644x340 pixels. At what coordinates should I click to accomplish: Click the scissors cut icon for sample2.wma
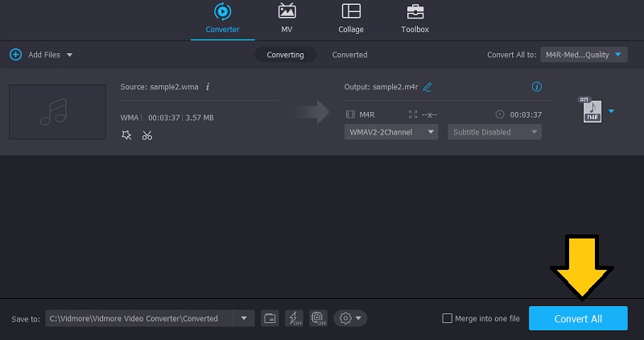147,135
